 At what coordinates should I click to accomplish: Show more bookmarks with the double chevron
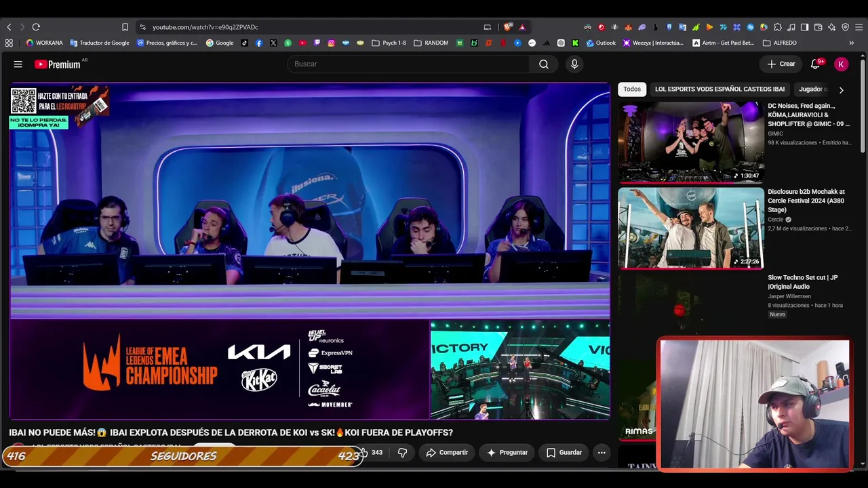pyautogui.click(x=852, y=43)
